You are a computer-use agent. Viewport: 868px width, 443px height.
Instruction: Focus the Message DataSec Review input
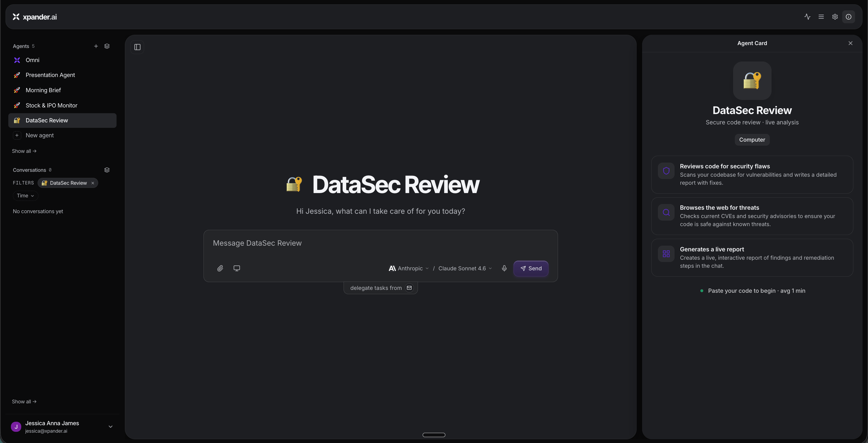click(x=380, y=243)
